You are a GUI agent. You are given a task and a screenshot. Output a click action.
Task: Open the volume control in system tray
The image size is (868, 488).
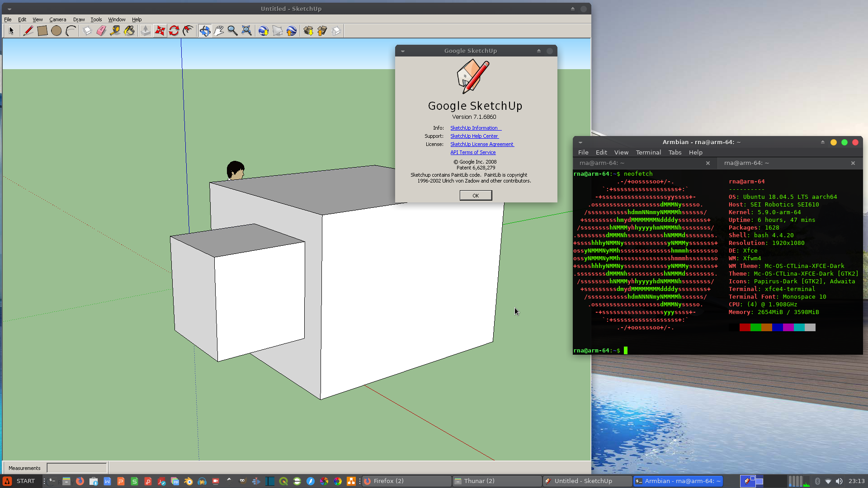839,481
